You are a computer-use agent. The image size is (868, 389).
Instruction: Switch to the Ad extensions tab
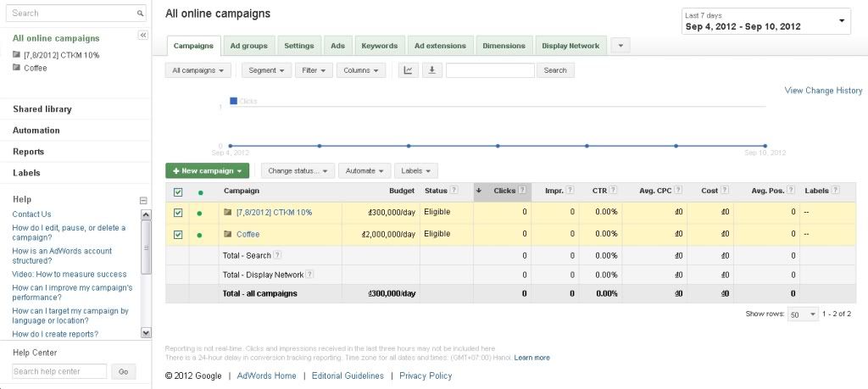[x=440, y=46]
